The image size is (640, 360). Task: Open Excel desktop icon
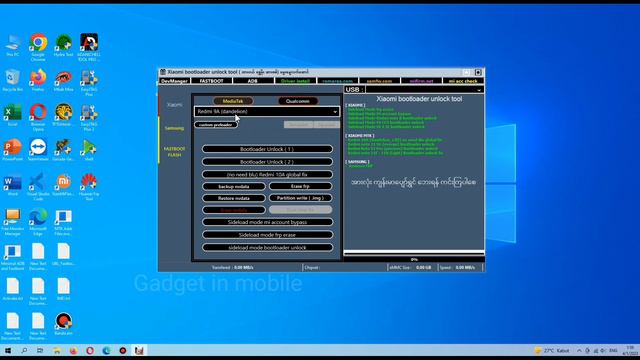coord(13,115)
